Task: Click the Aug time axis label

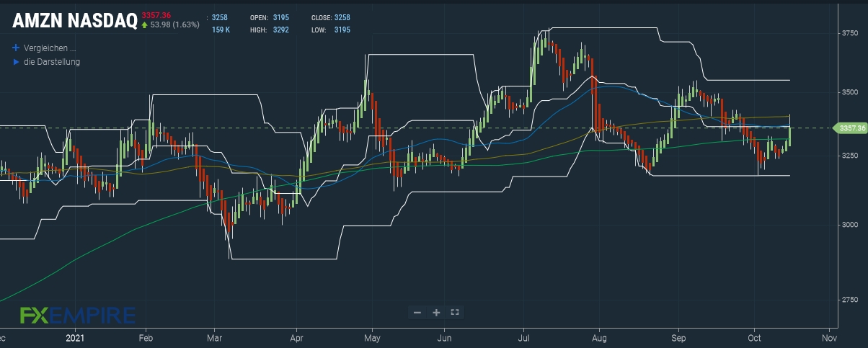Action: coord(598,336)
